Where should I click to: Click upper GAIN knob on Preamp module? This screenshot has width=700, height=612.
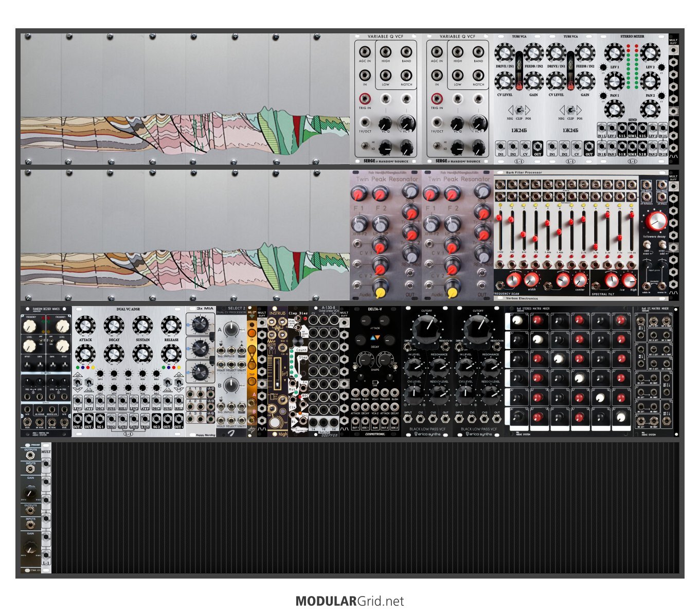tap(31, 493)
